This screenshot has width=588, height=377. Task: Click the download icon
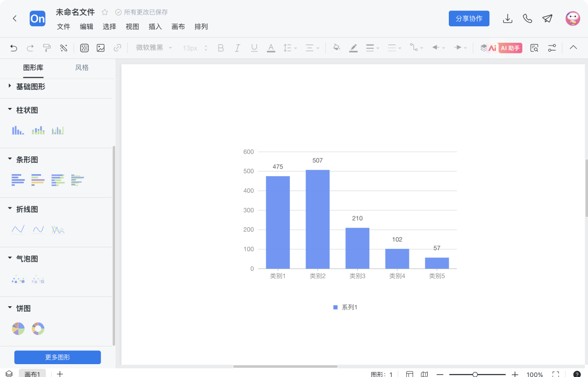tap(508, 18)
